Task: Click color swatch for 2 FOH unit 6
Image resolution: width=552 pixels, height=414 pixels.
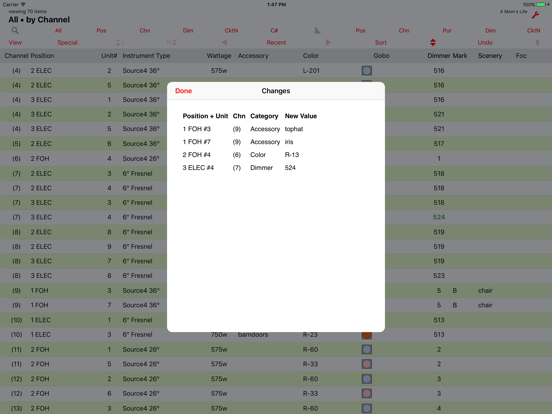Action: [366, 394]
